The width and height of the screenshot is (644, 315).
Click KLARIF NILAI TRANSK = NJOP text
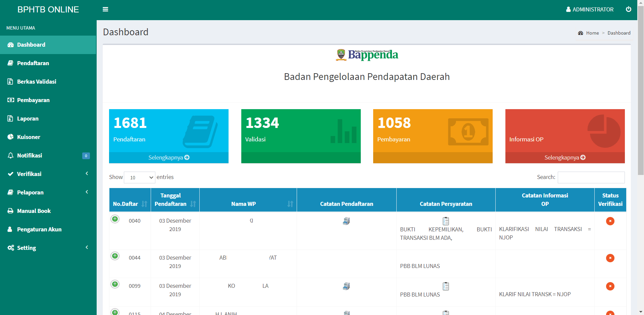click(x=535, y=294)
